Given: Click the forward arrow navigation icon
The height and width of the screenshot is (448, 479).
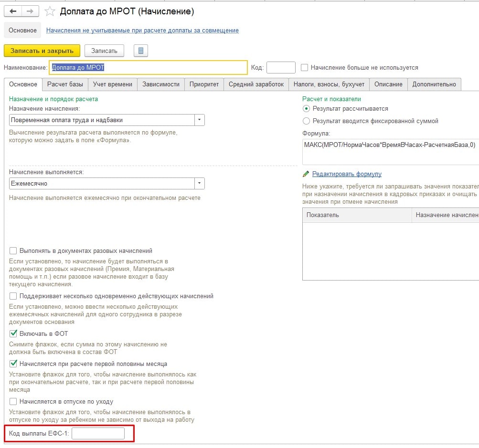Looking at the screenshot, I should [30, 11].
